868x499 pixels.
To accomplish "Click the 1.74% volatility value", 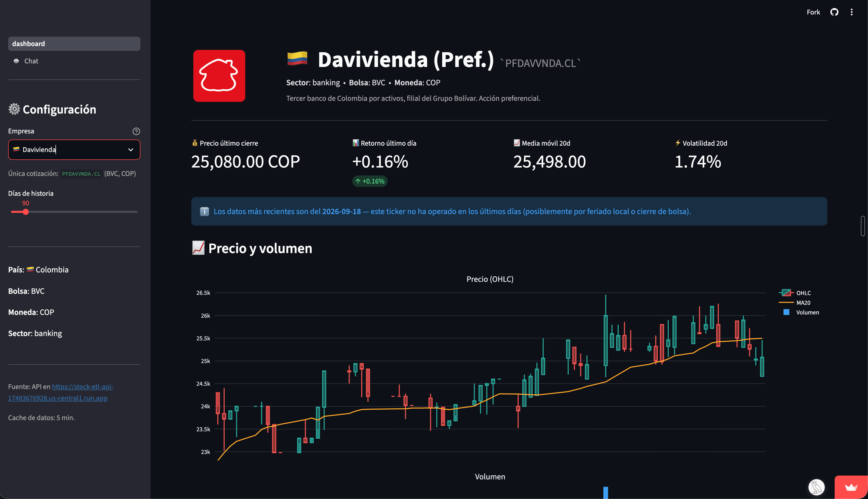I will pyautogui.click(x=698, y=162).
